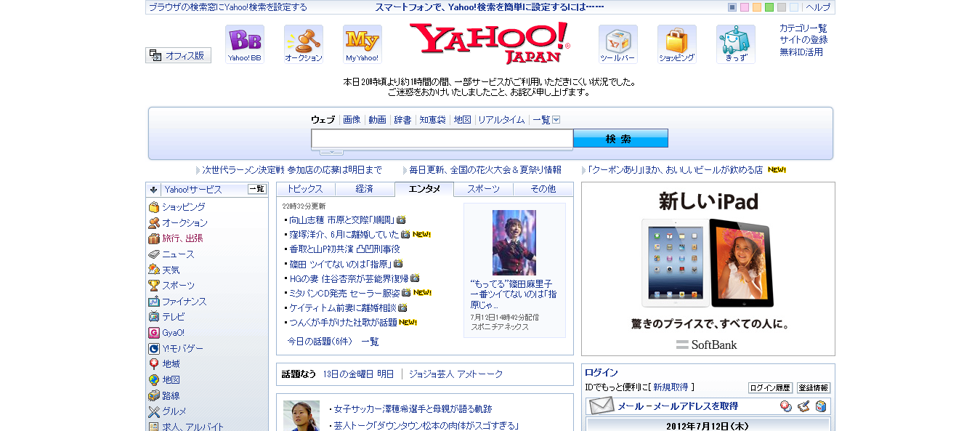Viewport: 980px width, 431px height.
Task: Click the 地図 globe icon in sidebar
Action: coord(154,379)
